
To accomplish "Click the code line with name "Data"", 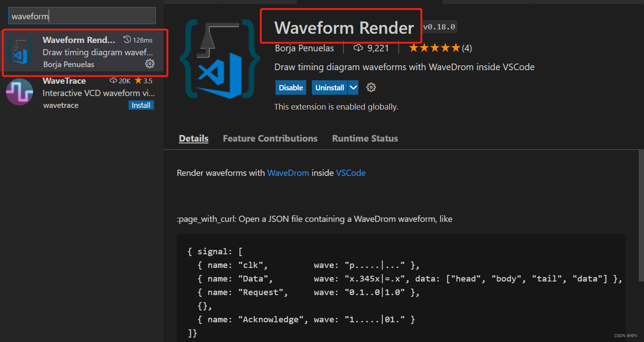I will [x=410, y=279].
